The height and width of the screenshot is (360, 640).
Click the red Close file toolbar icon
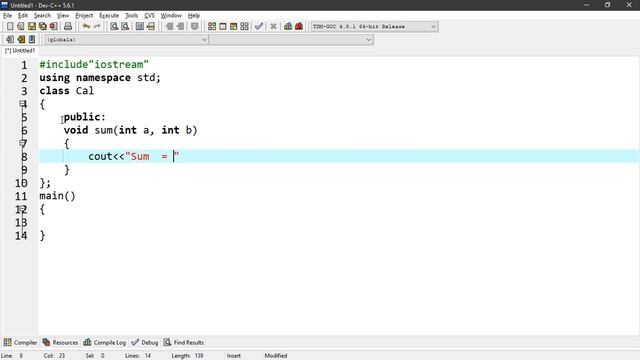53,27
